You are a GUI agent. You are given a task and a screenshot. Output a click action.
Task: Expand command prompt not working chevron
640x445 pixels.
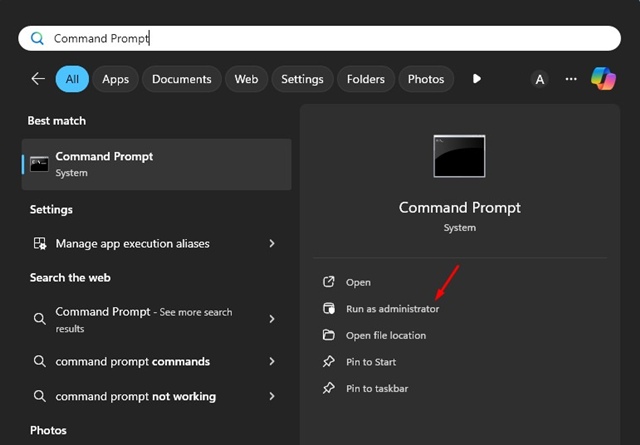point(272,396)
